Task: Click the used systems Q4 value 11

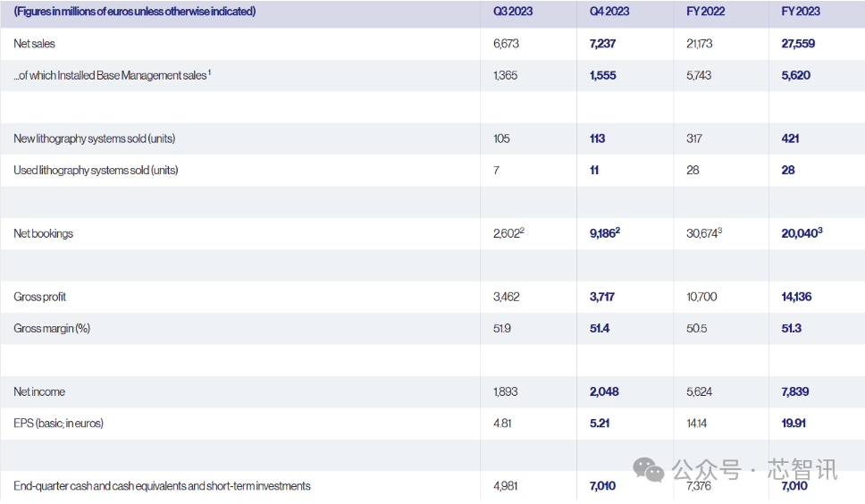Action: click(x=593, y=171)
